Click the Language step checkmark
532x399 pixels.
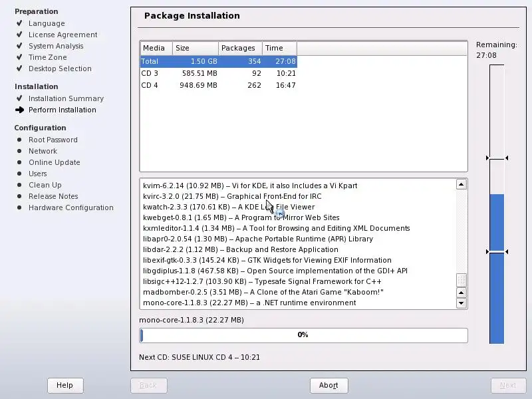pyautogui.click(x=19, y=23)
